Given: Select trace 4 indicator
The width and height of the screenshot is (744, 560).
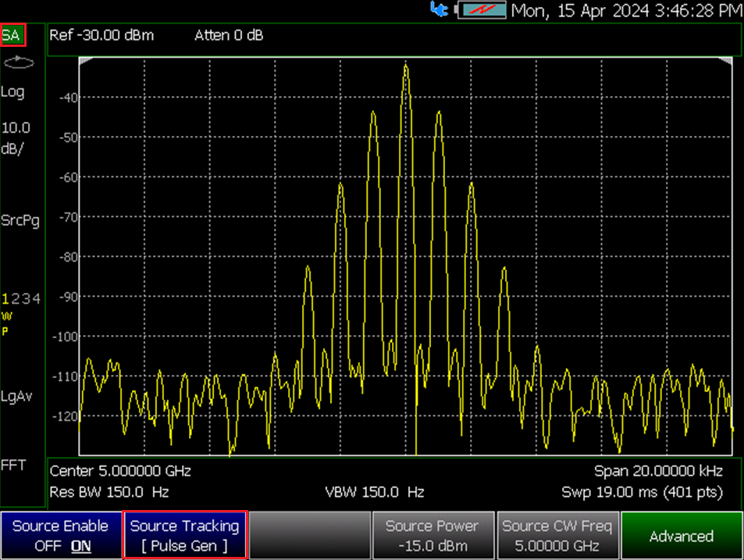Looking at the screenshot, I should tap(37, 298).
